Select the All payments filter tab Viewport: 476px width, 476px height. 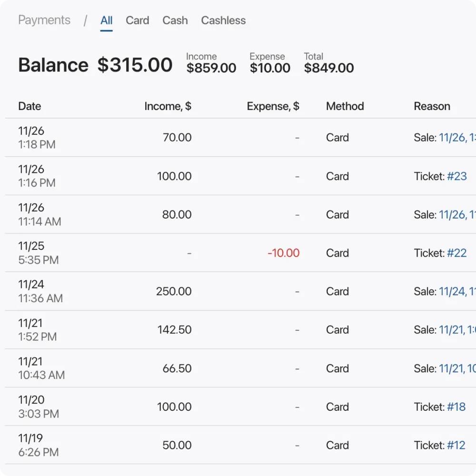click(x=106, y=20)
